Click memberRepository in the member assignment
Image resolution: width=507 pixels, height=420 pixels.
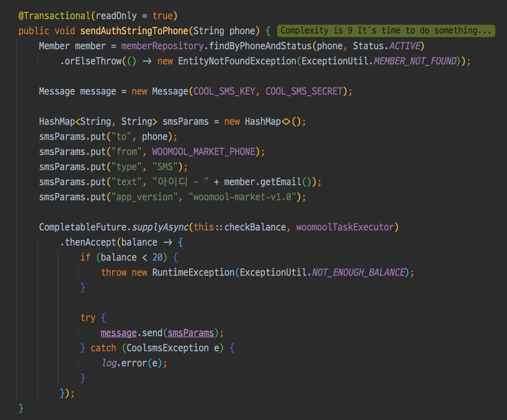pyautogui.click(x=162, y=46)
